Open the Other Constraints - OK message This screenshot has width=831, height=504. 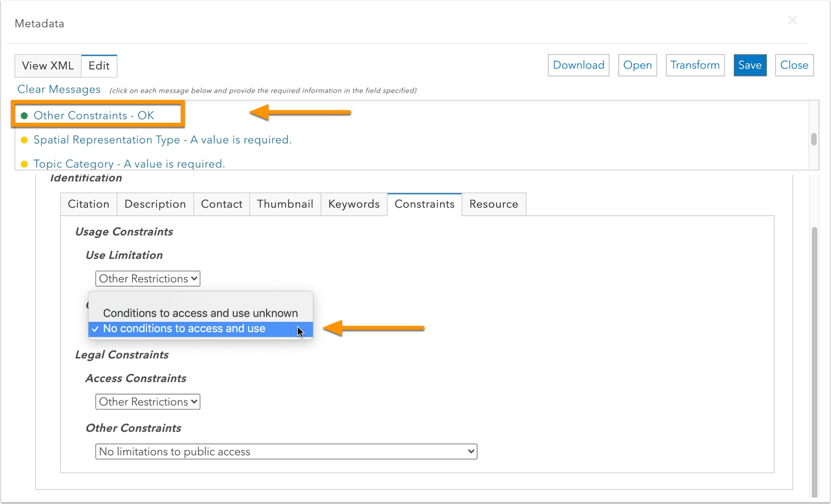[x=93, y=115]
